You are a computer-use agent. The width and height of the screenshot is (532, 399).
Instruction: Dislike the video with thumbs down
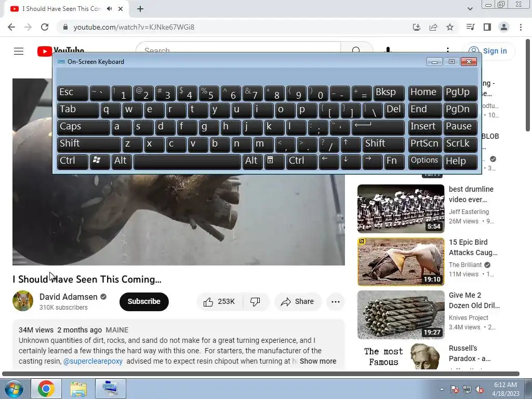(x=255, y=302)
